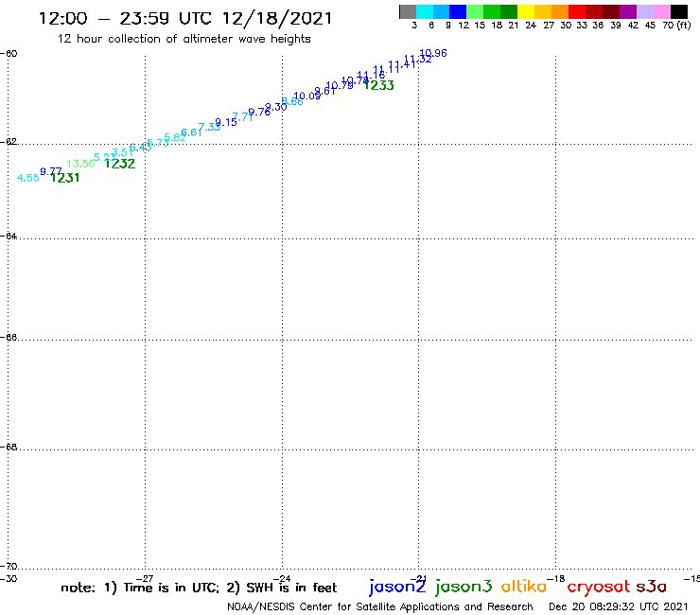
Task: Click the wave height value 8.66
Action: (x=292, y=101)
